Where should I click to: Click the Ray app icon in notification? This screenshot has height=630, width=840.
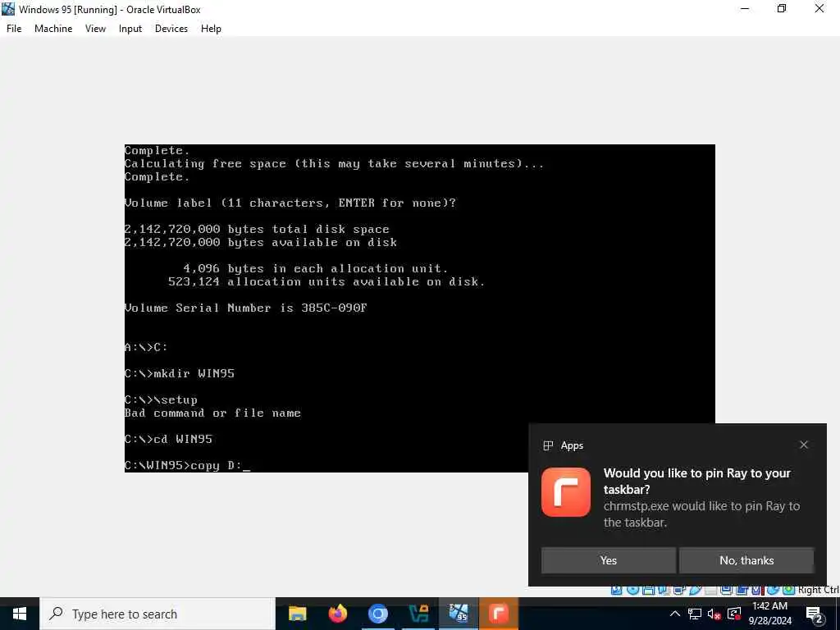pyautogui.click(x=566, y=492)
